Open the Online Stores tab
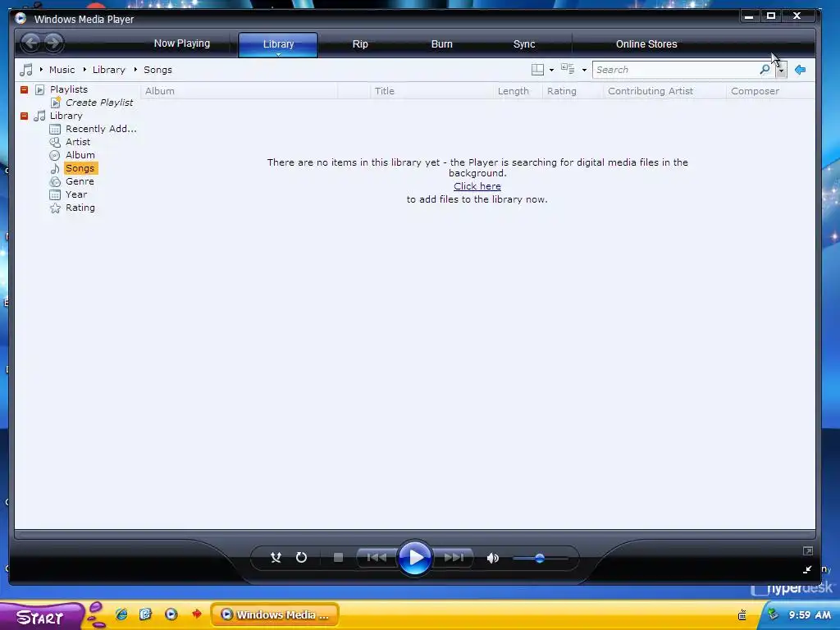Viewport: 840px width, 630px height. pyautogui.click(x=646, y=44)
